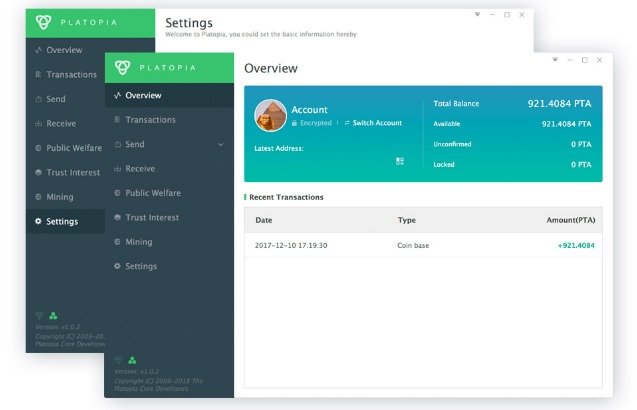Click the Settings gear icon in the front sidebar
The width and height of the screenshot is (637, 410).
pyautogui.click(x=117, y=266)
